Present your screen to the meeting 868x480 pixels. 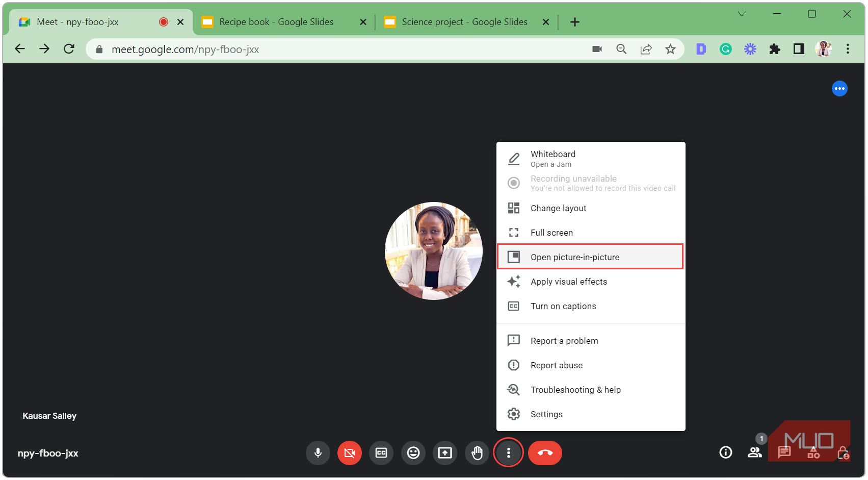tap(445, 452)
